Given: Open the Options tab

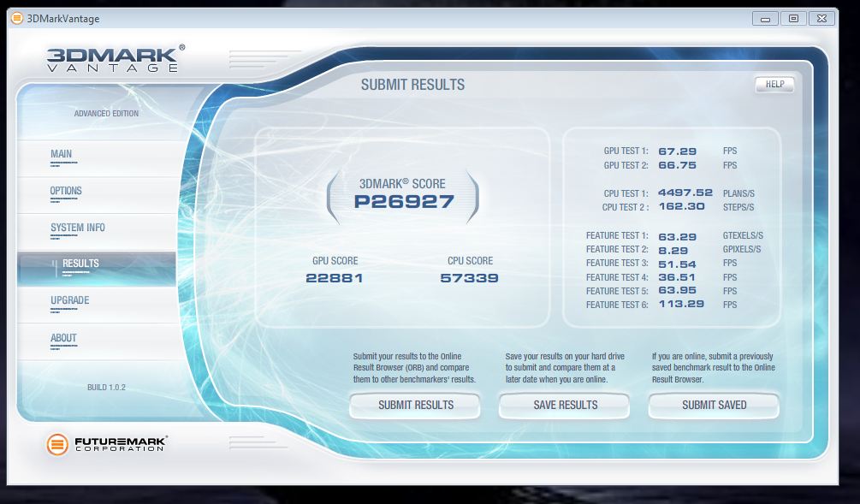Looking at the screenshot, I should [x=96, y=195].
